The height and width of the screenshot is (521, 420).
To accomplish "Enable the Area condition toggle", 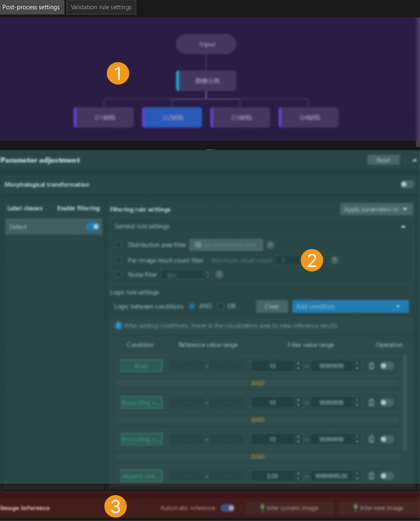I will [x=387, y=366].
